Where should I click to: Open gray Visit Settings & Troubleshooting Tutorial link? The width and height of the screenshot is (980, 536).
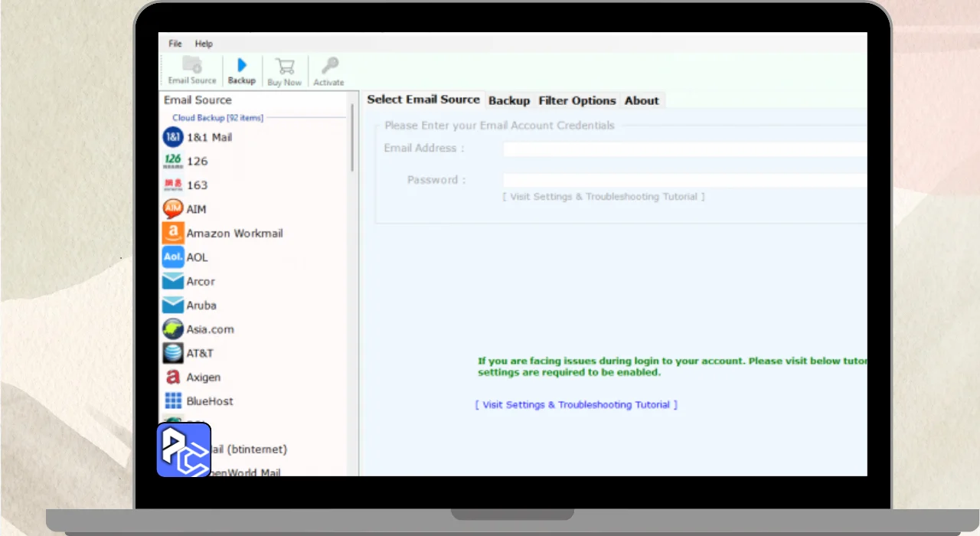(x=603, y=197)
